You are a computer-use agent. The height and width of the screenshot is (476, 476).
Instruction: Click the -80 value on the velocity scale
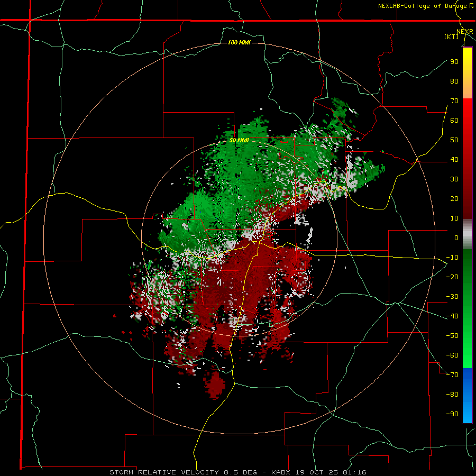click(x=452, y=395)
